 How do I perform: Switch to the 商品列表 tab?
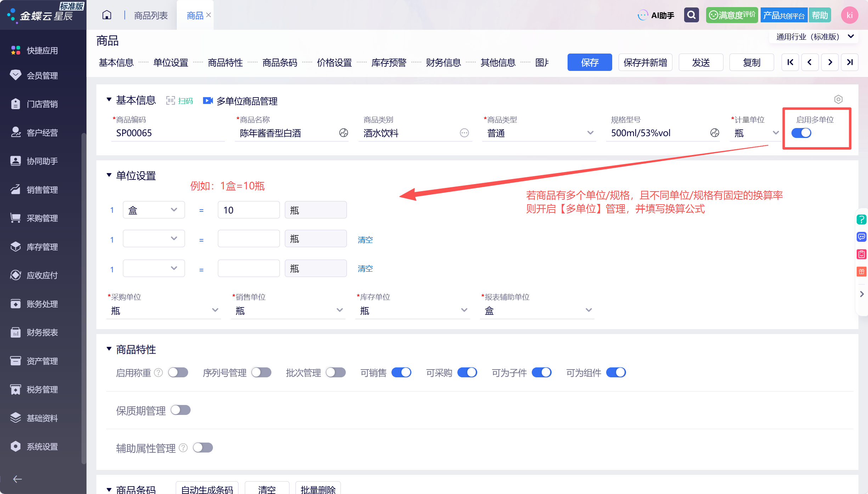click(151, 15)
